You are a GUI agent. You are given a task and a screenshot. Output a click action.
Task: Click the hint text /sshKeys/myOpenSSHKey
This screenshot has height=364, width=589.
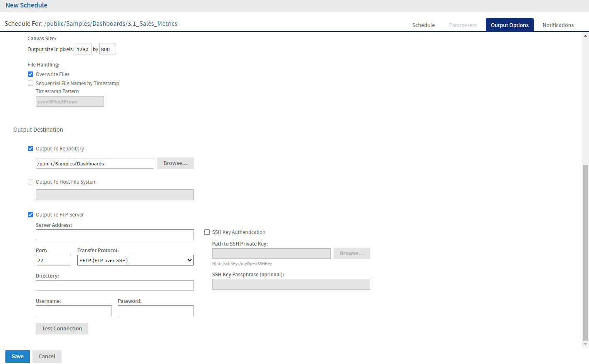247,264
